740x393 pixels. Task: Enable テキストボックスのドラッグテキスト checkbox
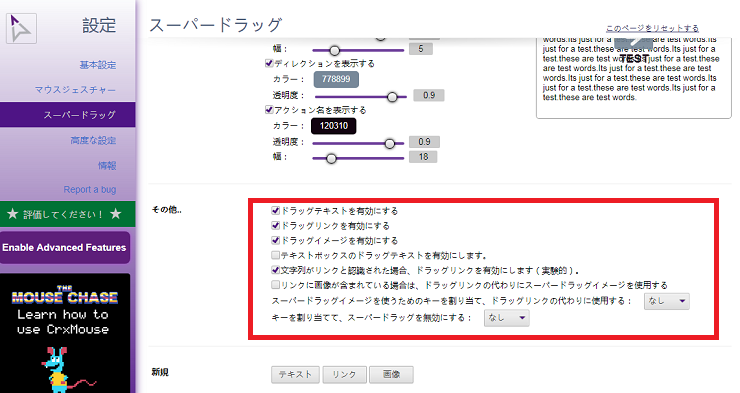pyautogui.click(x=276, y=255)
